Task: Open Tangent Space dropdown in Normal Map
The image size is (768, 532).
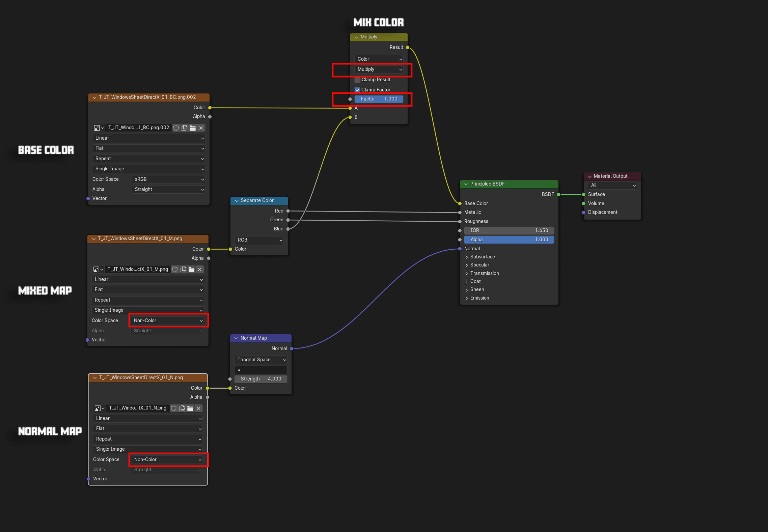Action: click(x=261, y=360)
